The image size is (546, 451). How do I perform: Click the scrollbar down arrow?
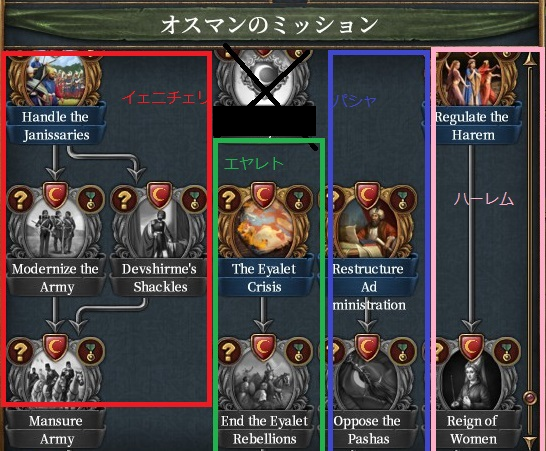[x=530, y=442]
